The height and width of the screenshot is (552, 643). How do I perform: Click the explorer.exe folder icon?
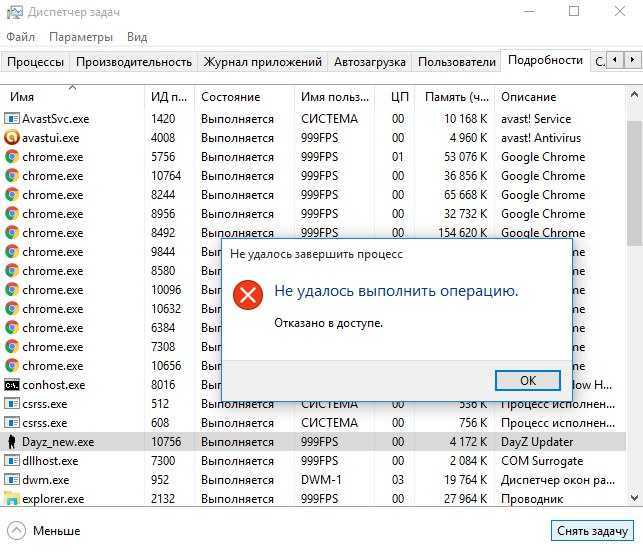coord(11,499)
